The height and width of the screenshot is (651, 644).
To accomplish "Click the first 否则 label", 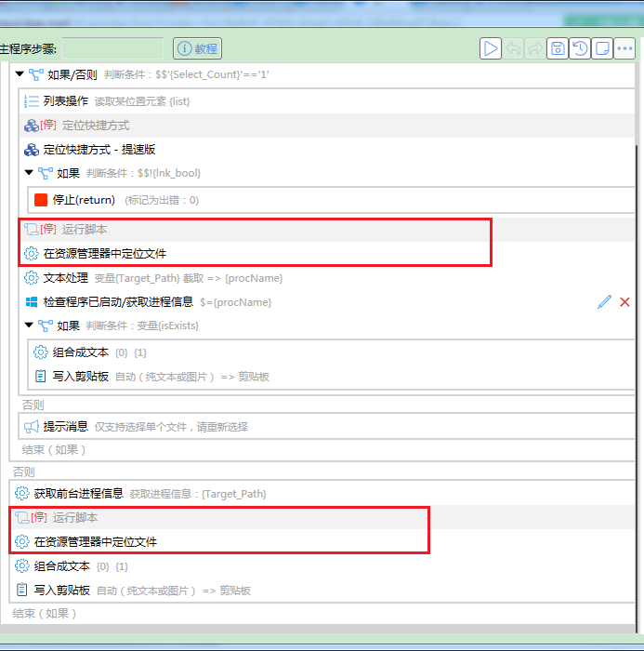I will click(x=33, y=405).
